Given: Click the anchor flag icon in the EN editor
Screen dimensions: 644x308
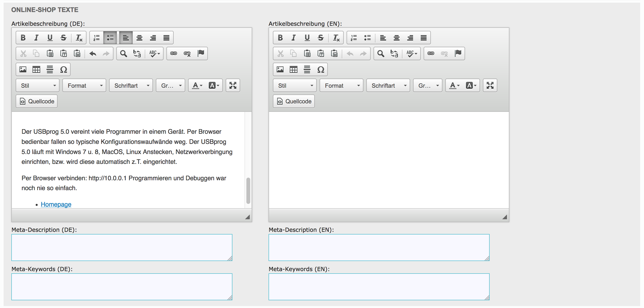Looking at the screenshot, I should click(458, 54).
